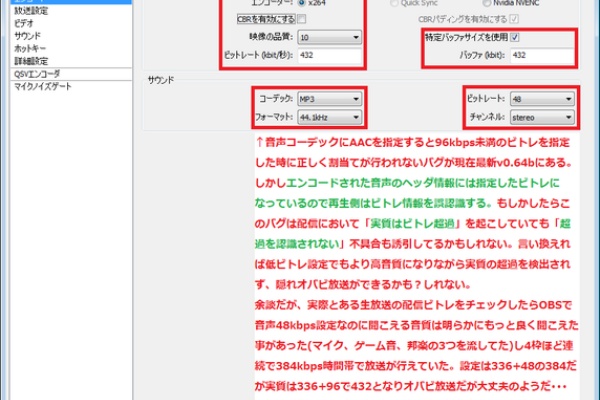This screenshot has width=600, height=400.
Task: Open the 映像の品質 dropdown showing 10
Action: pyautogui.click(x=329, y=37)
